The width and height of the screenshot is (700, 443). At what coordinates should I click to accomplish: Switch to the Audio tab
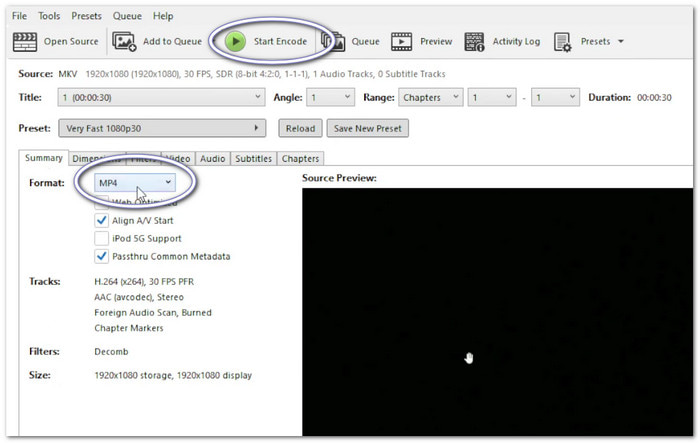[212, 159]
